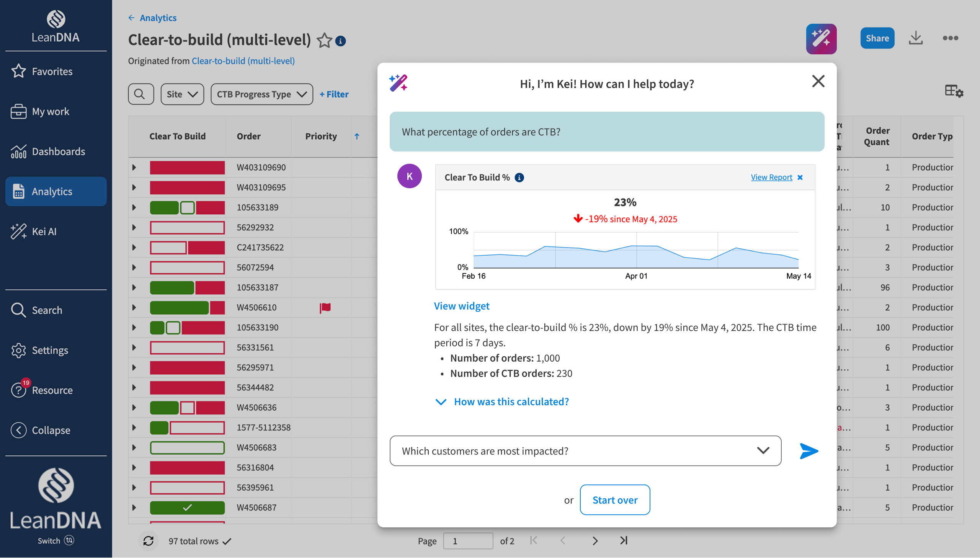This screenshot has width=980, height=558.
Task: Open My work in the sidebar
Action: 56,111
